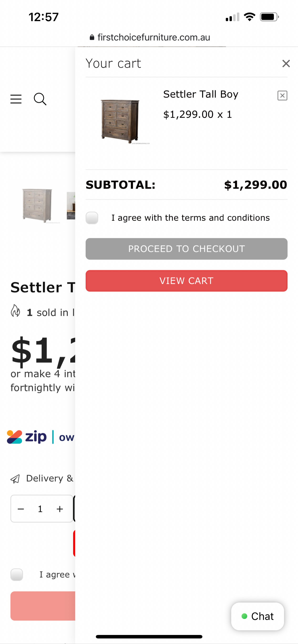298x644 pixels.
Task: Remove Settler Tall Boy from cart
Action: tap(282, 96)
